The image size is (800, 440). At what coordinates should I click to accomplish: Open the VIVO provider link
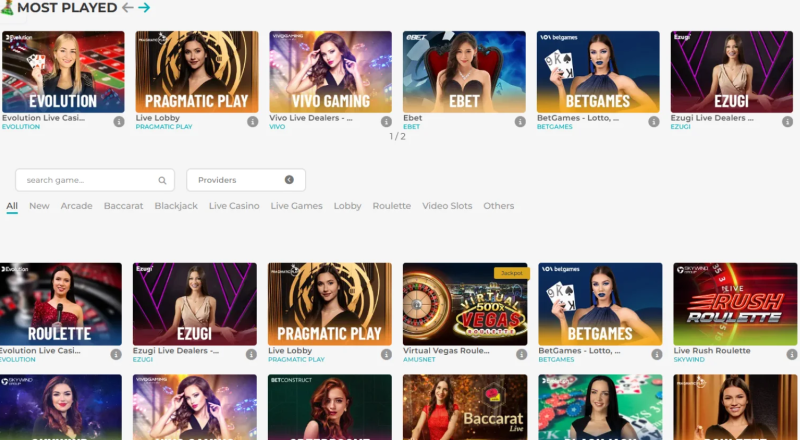277,127
